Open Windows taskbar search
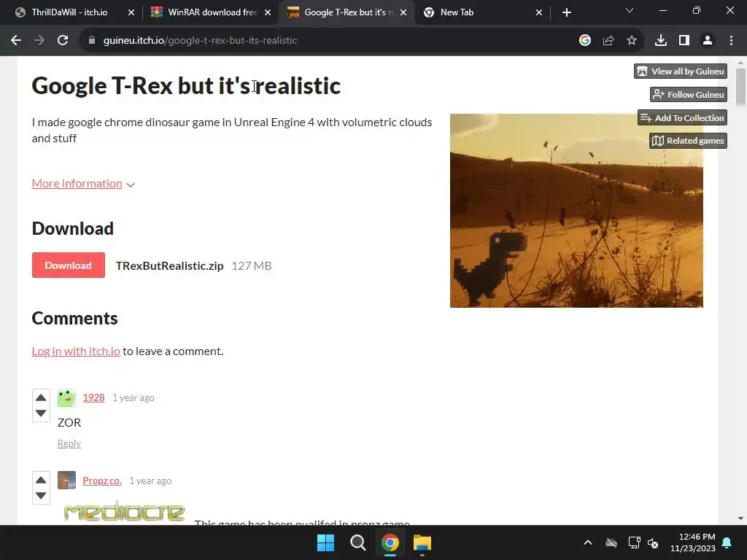The image size is (747, 560). (357, 542)
